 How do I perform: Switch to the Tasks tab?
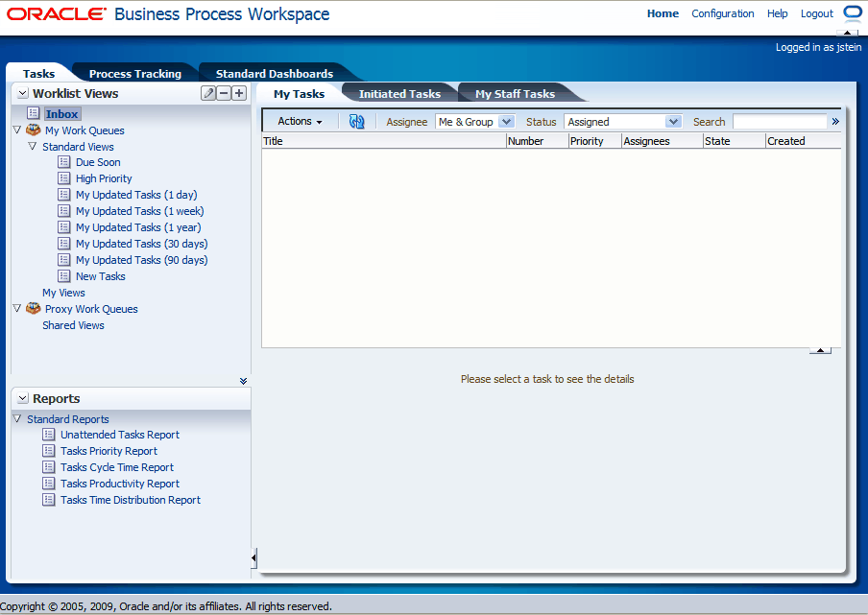(x=38, y=74)
